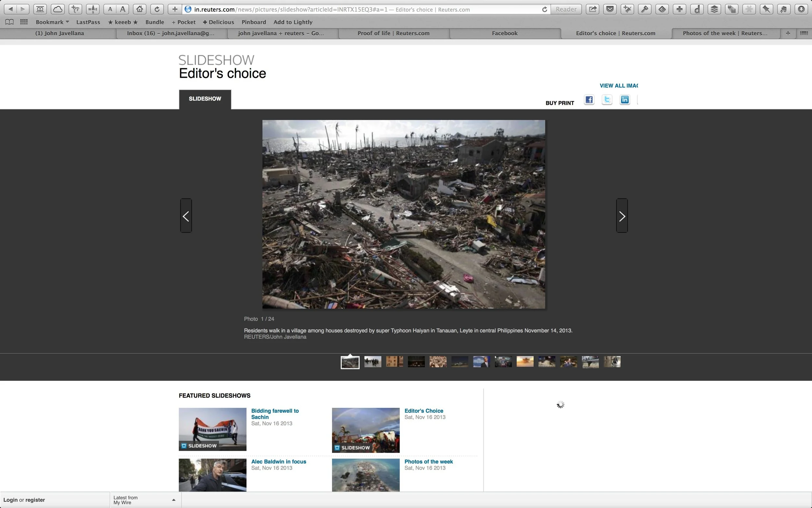The image size is (812, 508).
Task: Collapse the Latest from My Wire panel
Action: [x=174, y=500]
